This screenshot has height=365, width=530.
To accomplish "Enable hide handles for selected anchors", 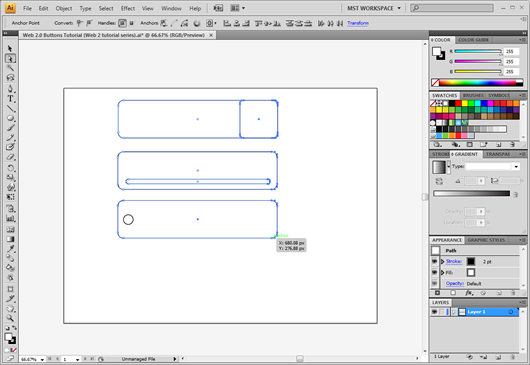I will click(131, 23).
